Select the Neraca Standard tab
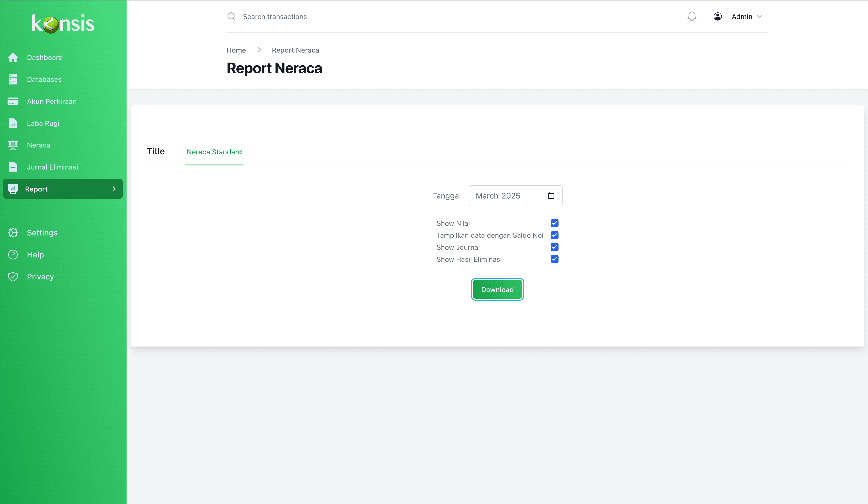 [214, 152]
